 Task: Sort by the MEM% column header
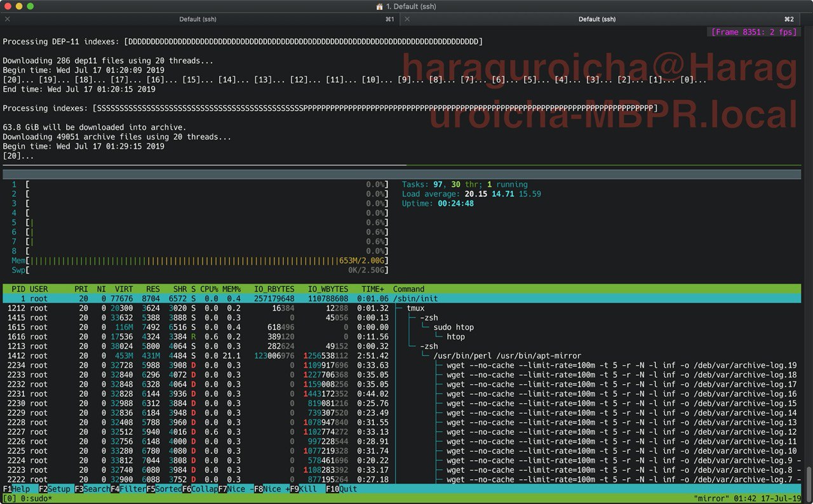point(232,289)
